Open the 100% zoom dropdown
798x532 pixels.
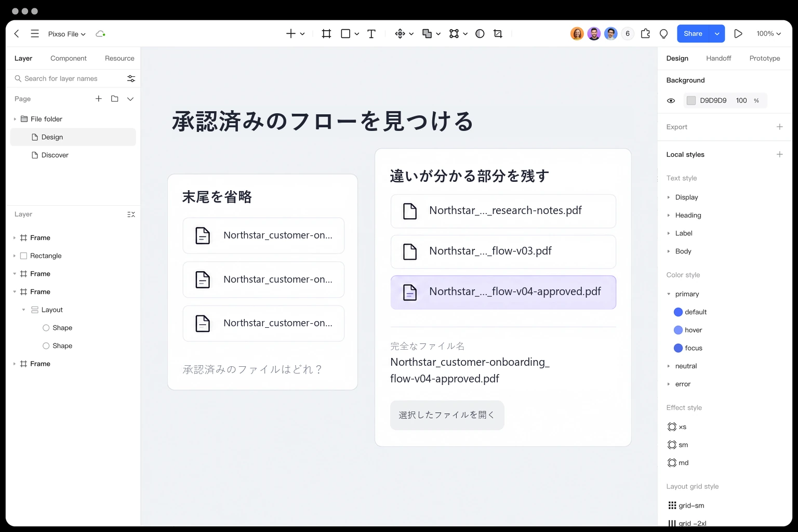pos(768,34)
